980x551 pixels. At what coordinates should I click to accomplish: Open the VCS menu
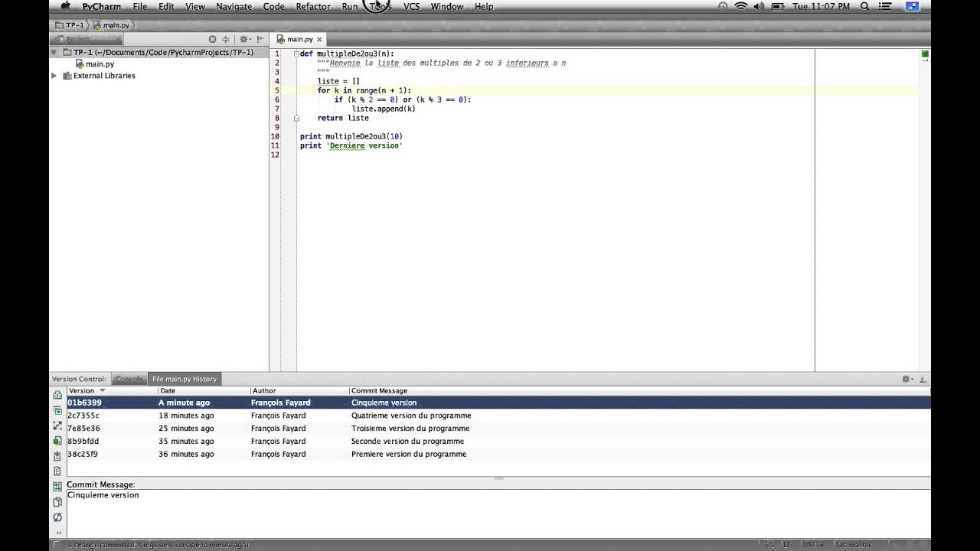click(x=412, y=6)
